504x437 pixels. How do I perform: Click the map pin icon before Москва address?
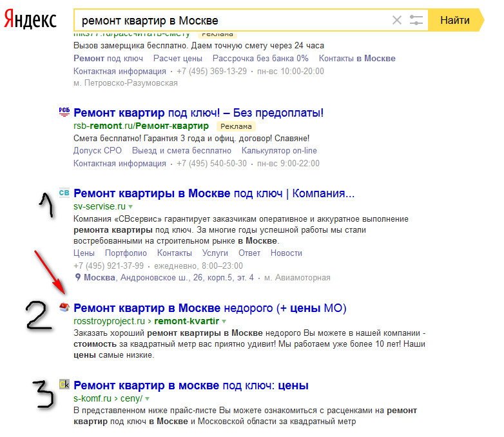tap(77, 277)
